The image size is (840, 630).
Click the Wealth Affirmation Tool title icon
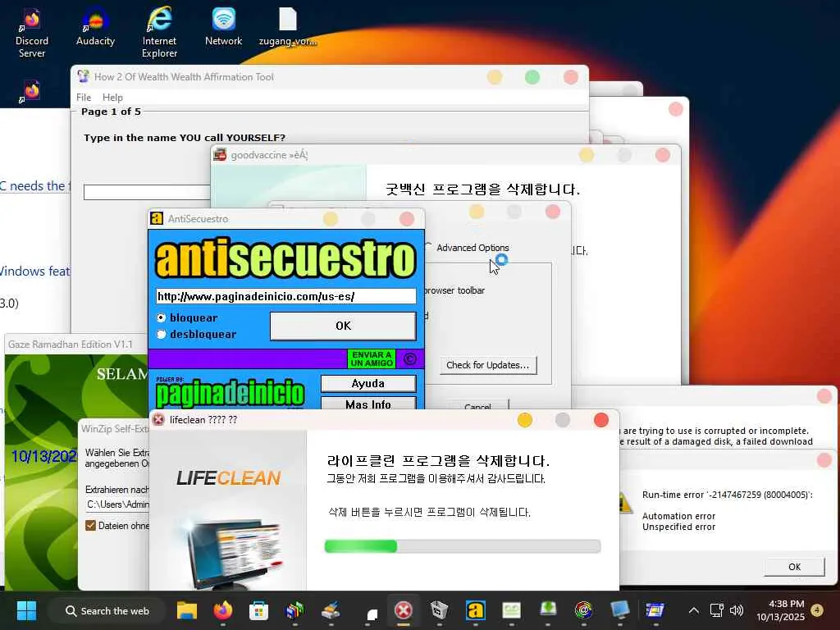[83, 76]
